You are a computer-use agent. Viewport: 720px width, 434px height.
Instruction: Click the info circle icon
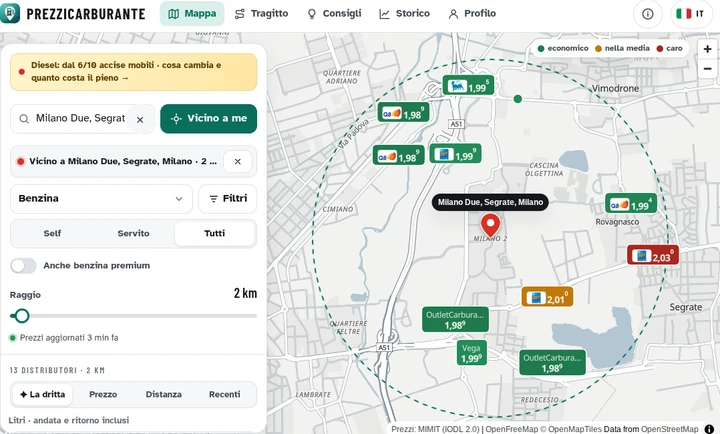[647, 14]
